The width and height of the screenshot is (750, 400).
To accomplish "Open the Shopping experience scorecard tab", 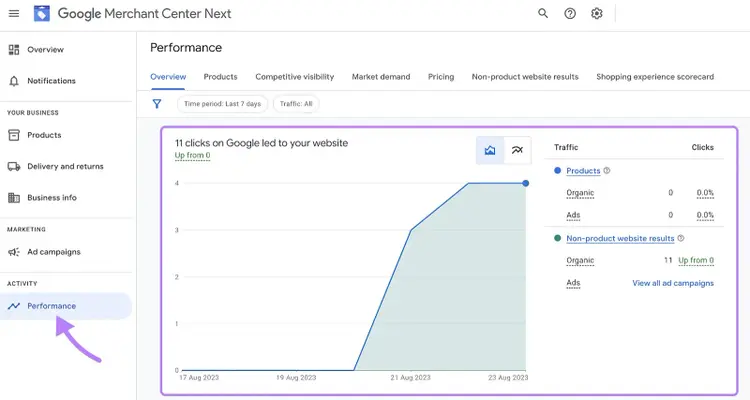I will click(x=655, y=77).
